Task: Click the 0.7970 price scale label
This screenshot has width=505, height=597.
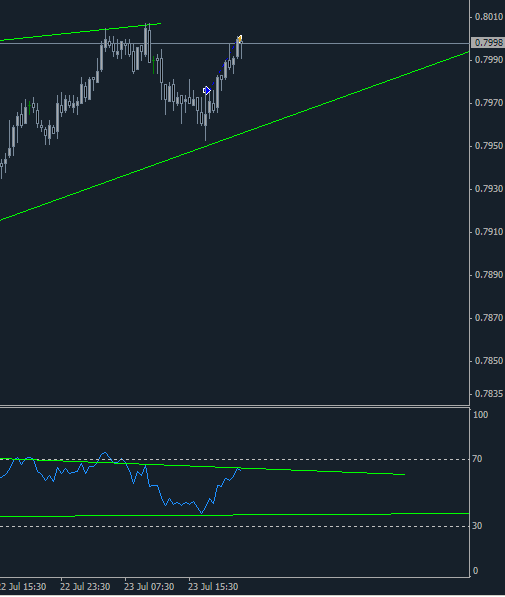Action: coord(489,103)
